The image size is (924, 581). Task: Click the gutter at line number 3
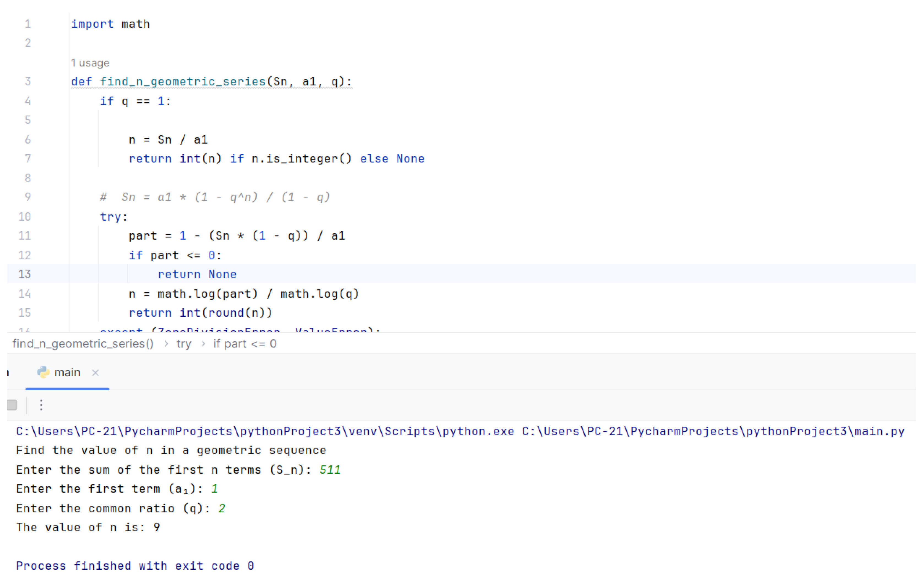[28, 82]
